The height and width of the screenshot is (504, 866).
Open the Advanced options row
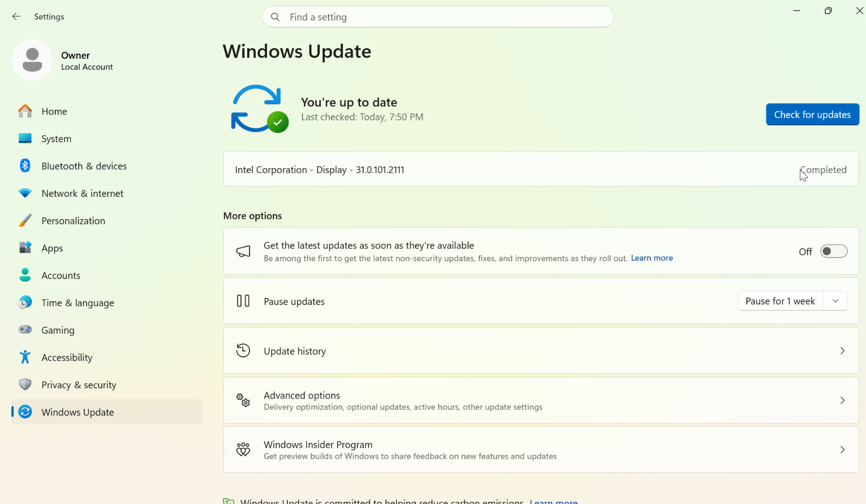[x=541, y=401]
